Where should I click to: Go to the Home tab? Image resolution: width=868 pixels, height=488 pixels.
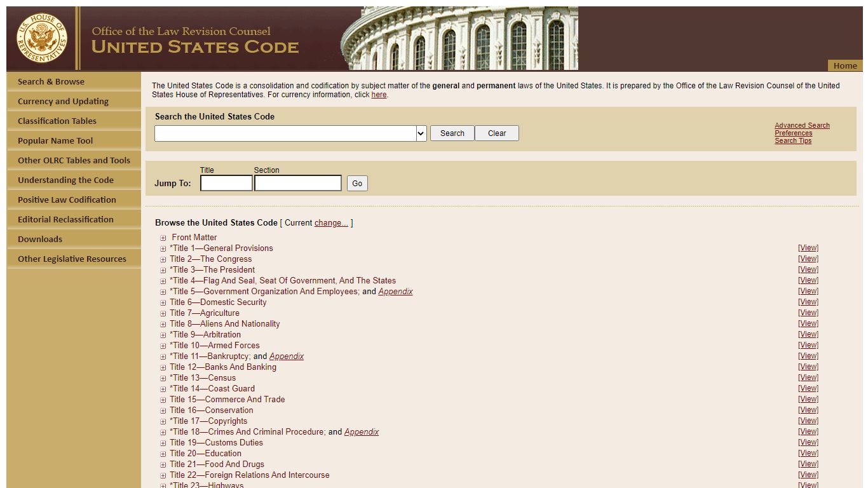(x=845, y=65)
